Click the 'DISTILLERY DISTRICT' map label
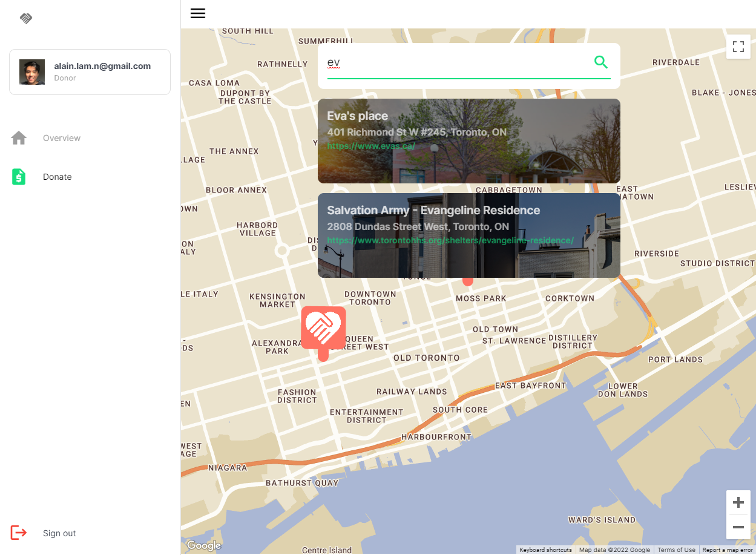756x555 pixels. (x=572, y=341)
